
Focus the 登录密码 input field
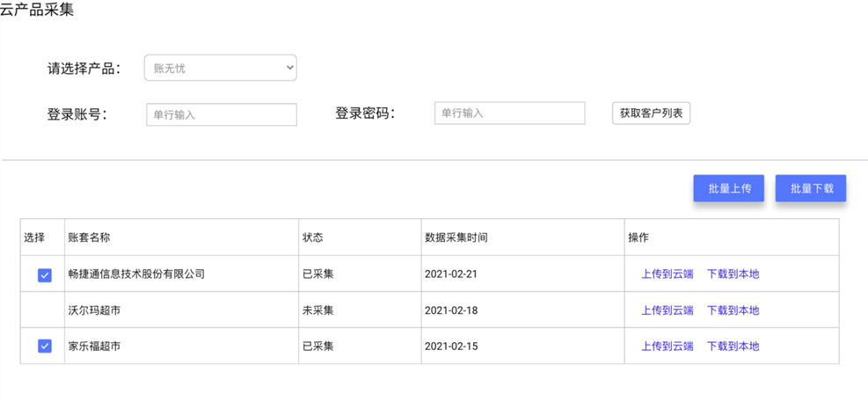509,113
